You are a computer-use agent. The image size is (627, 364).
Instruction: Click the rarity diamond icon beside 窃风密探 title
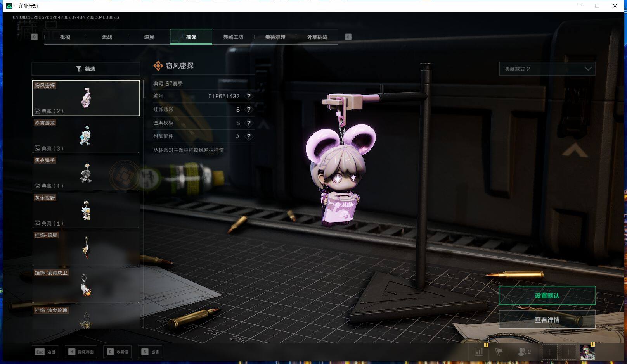click(x=158, y=66)
